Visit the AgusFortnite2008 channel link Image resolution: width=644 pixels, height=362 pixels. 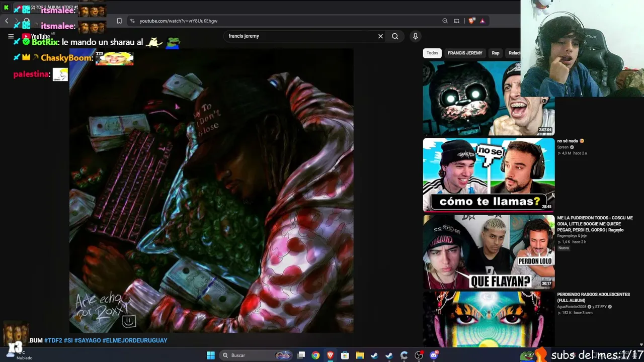[572, 307]
